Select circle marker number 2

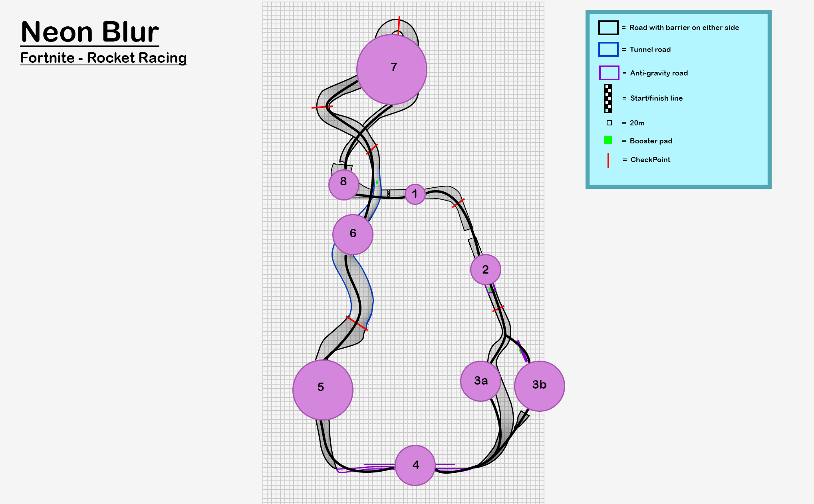(485, 270)
